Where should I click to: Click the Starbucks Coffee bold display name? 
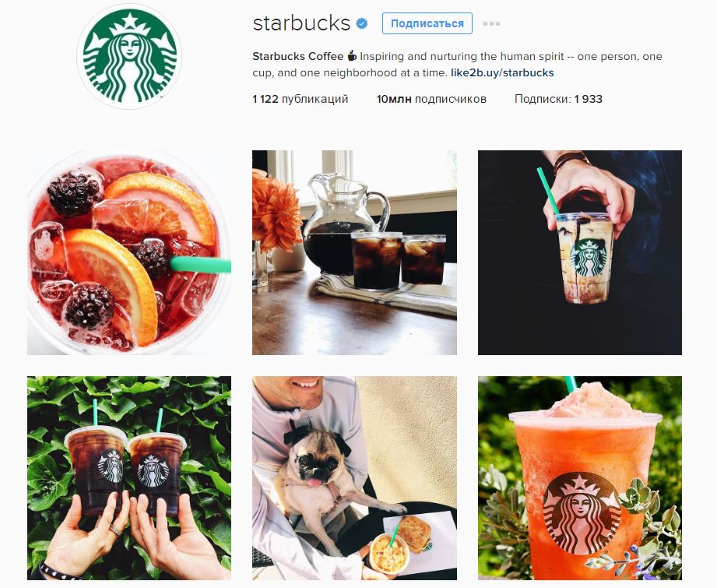(297, 56)
